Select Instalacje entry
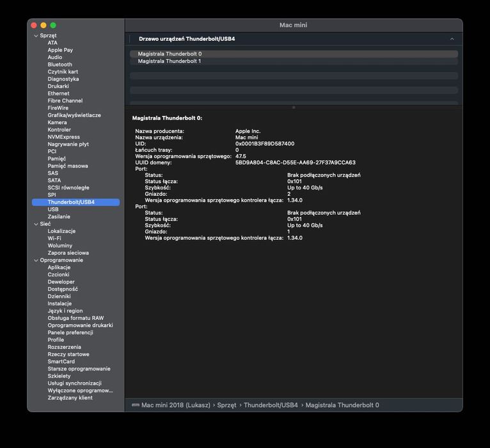 click(59, 303)
